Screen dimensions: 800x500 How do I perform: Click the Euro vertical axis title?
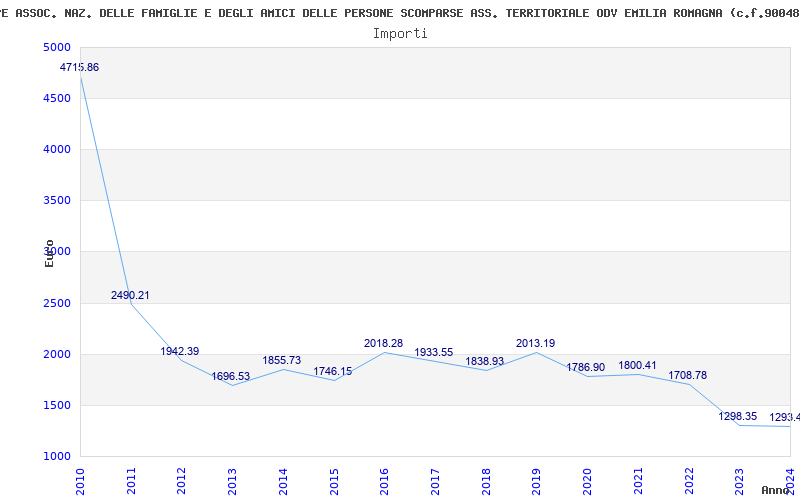49,253
